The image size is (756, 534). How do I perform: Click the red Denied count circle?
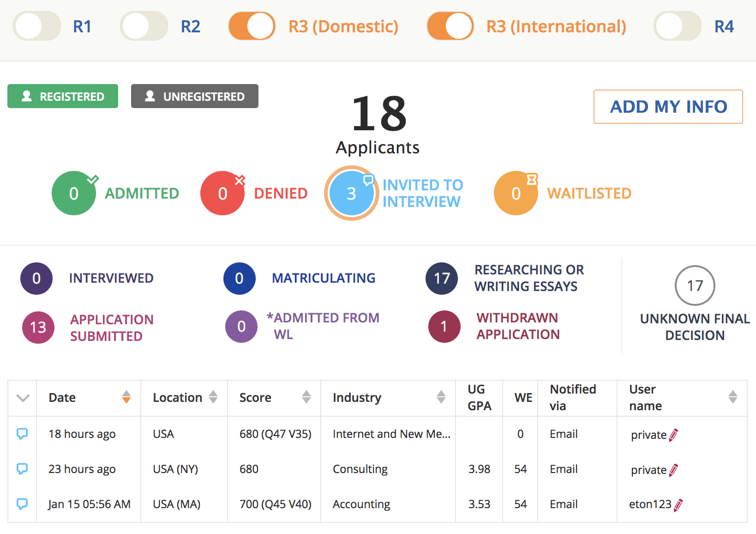point(222,194)
